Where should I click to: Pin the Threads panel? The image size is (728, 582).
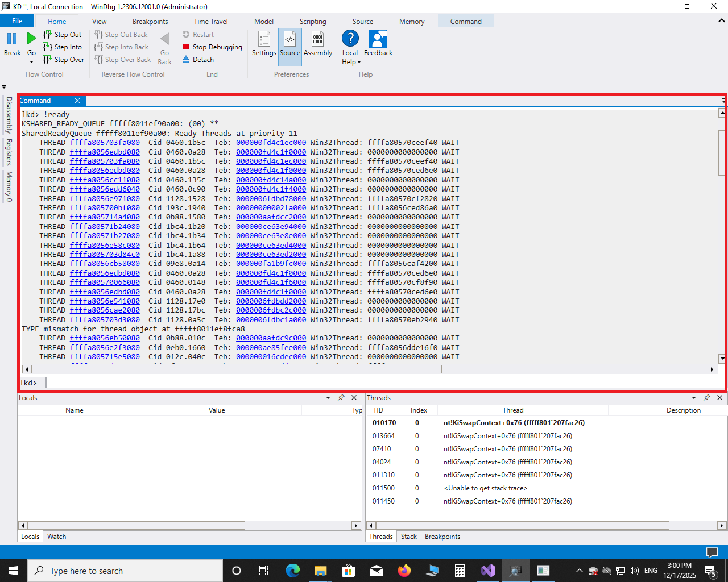click(706, 398)
